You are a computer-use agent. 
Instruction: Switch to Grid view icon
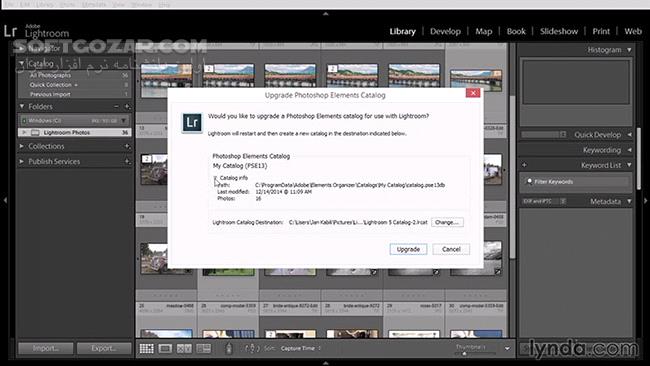(146, 349)
